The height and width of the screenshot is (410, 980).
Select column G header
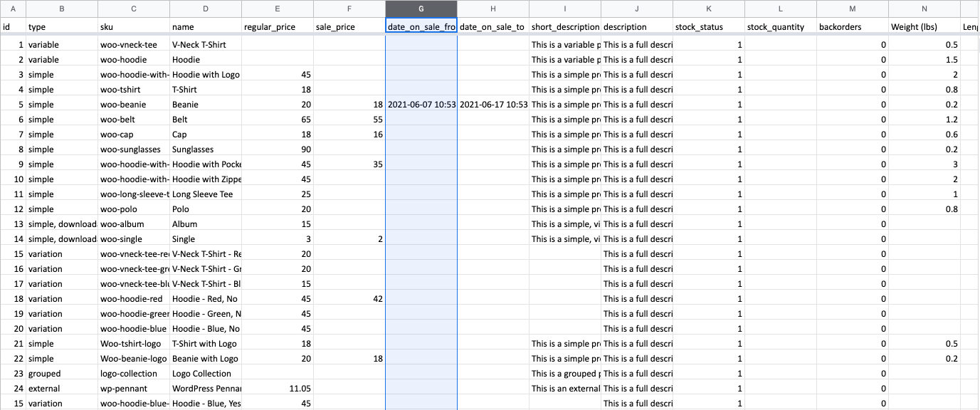[x=421, y=9]
